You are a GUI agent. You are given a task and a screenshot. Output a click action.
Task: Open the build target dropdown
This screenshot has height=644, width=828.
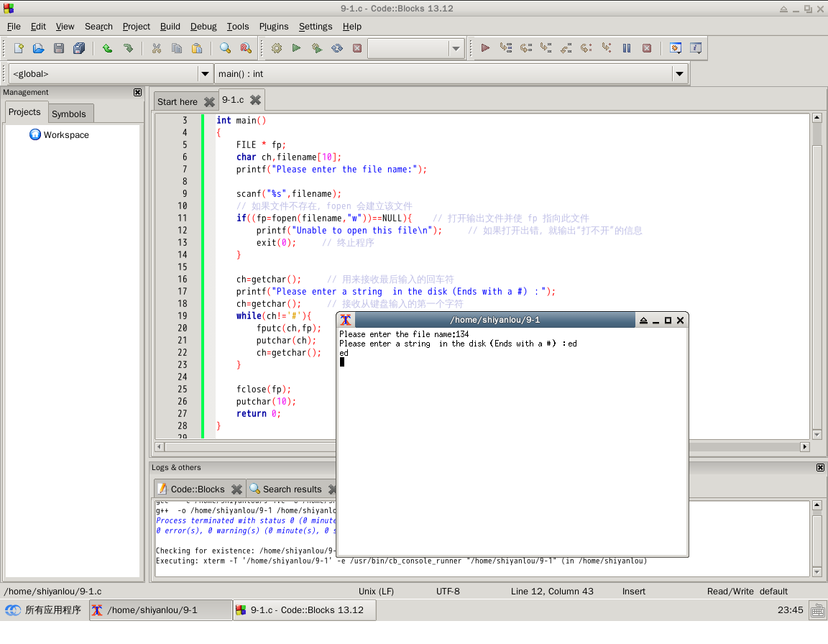(x=456, y=49)
